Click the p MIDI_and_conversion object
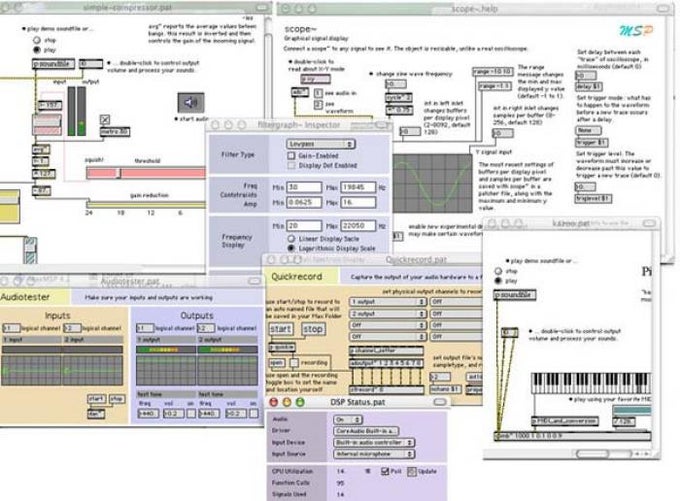The height and width of the screenshot is (501, 680). coord(565,421)
